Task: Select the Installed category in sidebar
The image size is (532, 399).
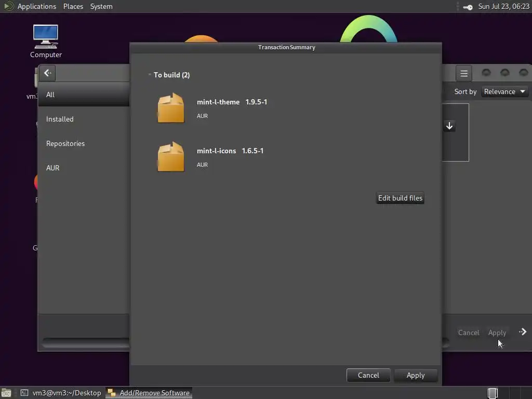Action: click(84, 119)
